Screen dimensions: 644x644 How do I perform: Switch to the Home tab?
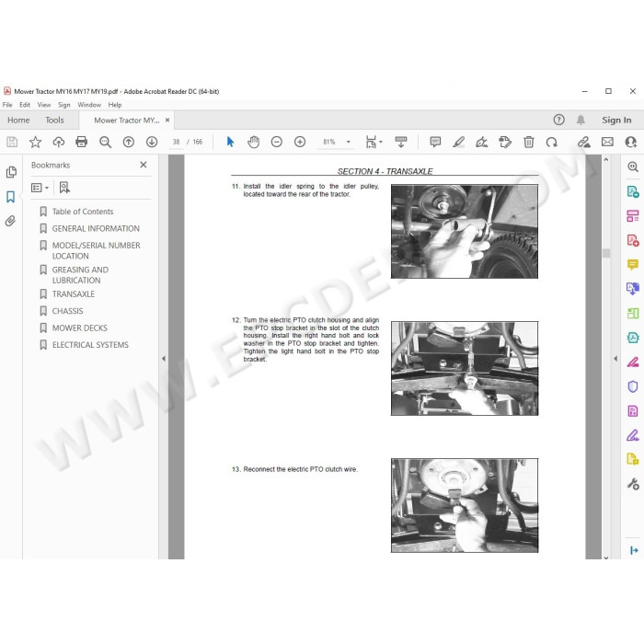(x=18, y=120)
